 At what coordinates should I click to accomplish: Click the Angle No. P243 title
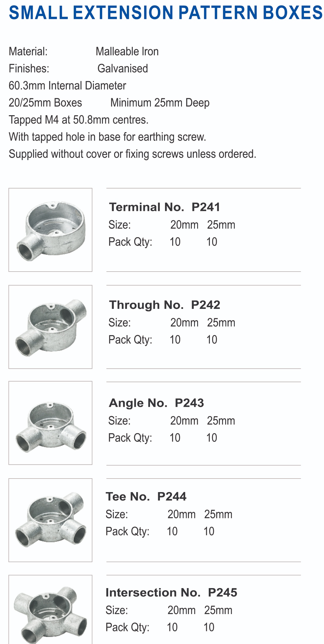156,403
